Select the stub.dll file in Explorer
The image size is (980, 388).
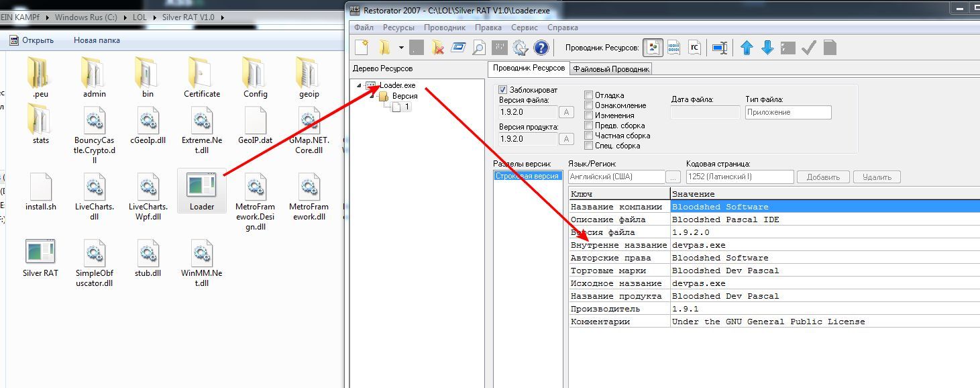click(x=148, y=257)
